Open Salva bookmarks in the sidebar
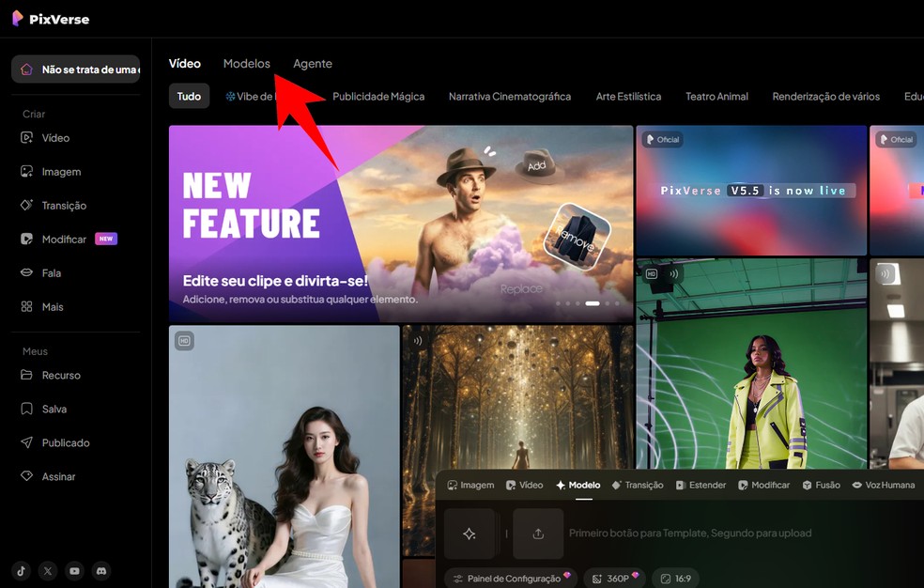924x588 pixels. (43, 409)
